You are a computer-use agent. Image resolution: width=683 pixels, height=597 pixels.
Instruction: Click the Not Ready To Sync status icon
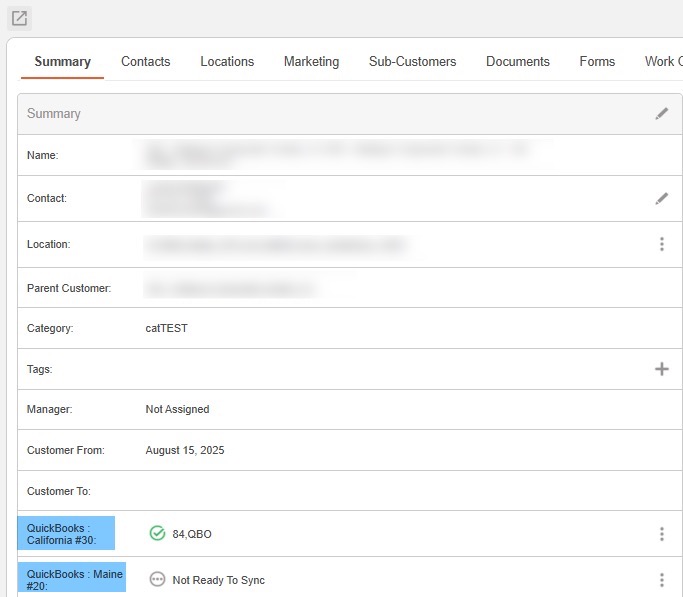157,580
